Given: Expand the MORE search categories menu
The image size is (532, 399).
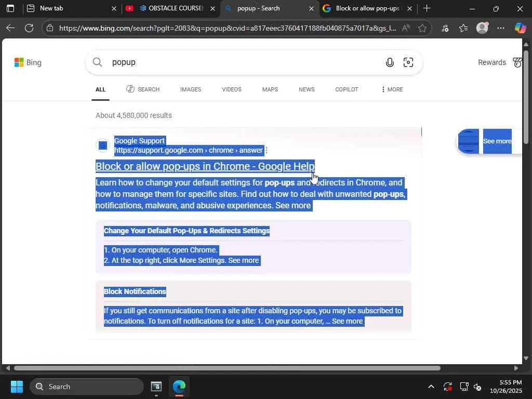Looking at the screenshot, I should 392,89.
